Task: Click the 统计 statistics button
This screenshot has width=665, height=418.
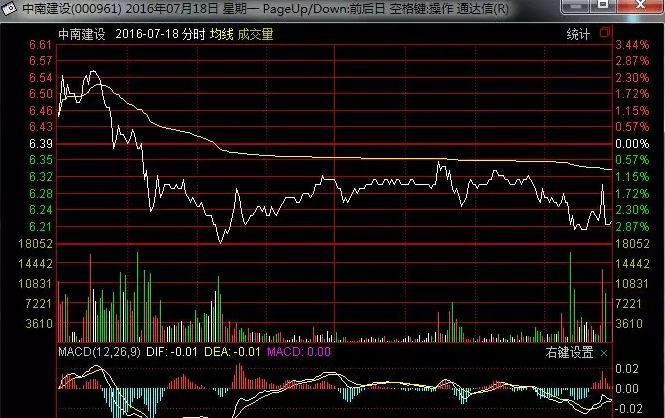Action: pos(578,34)
